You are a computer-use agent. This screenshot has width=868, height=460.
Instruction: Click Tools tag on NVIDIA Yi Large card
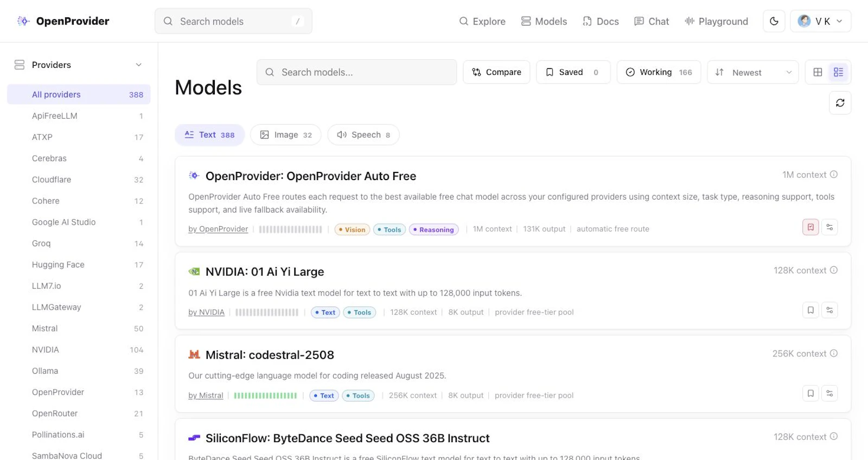[x=359, y=313]
